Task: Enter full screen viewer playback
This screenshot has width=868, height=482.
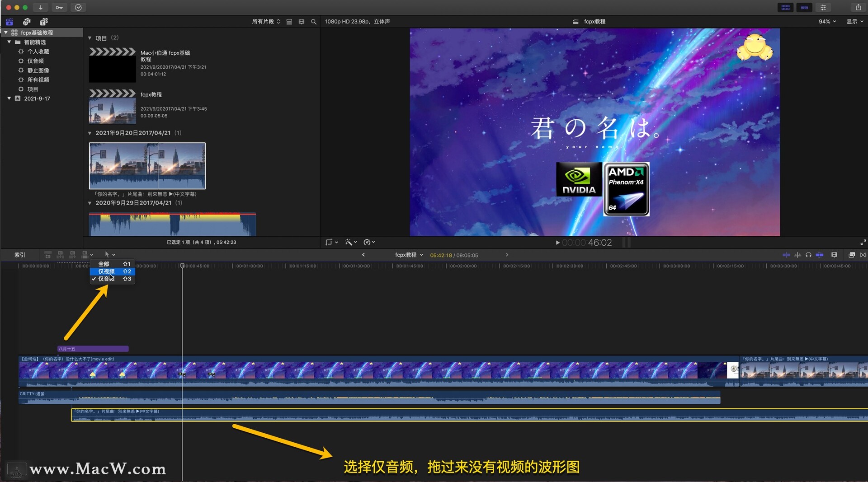Action: (863, 243)
